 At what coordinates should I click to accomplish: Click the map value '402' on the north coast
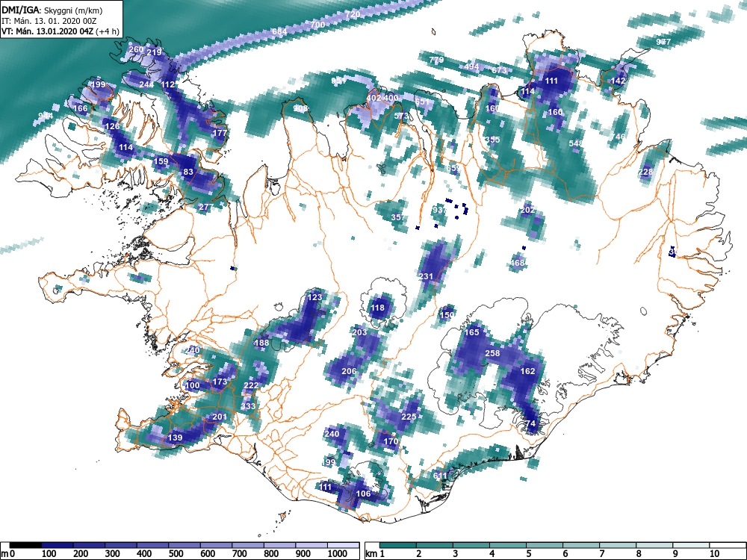tap(373, 98)
